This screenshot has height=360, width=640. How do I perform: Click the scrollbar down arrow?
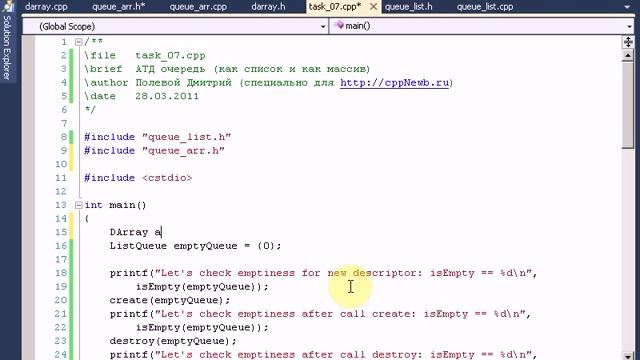628,356
